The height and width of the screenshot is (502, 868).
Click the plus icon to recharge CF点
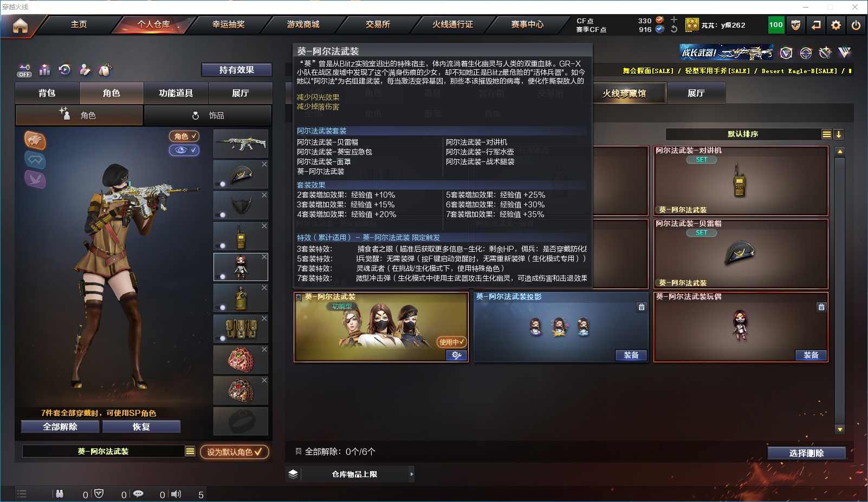point(674,19)
